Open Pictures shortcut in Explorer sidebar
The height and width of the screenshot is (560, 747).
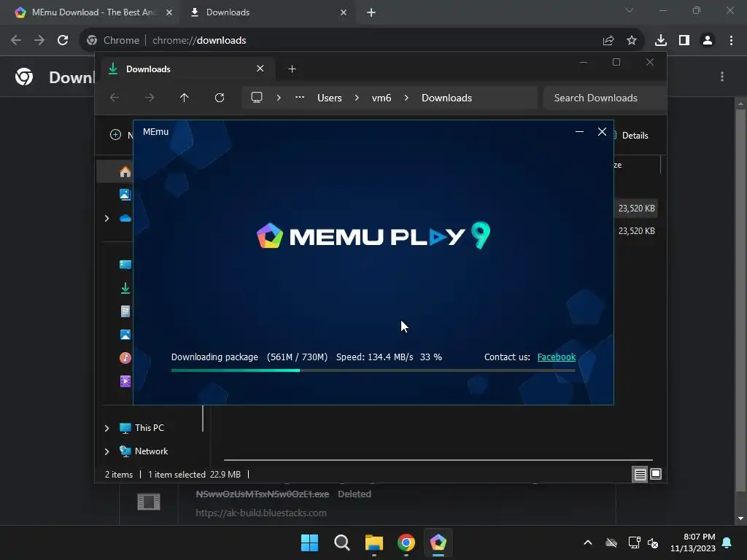point(125,335)
